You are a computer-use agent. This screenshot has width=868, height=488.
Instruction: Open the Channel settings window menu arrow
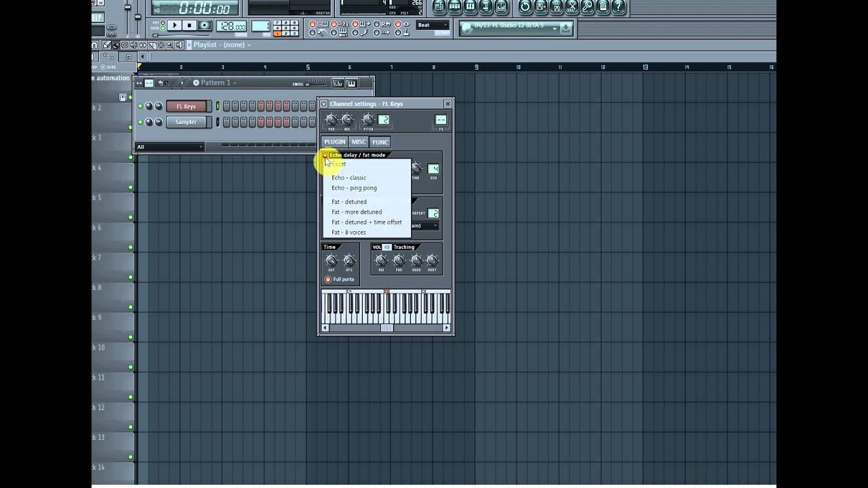pos(323,104)
